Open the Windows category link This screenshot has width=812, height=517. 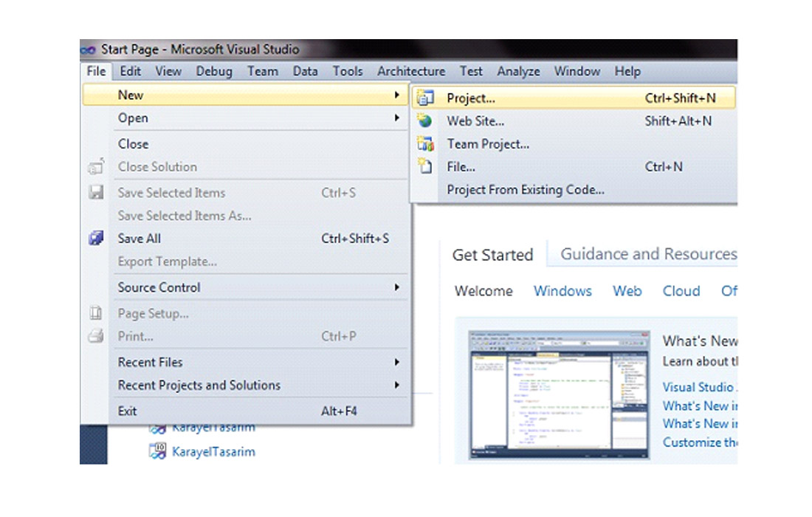click(562, 290)
